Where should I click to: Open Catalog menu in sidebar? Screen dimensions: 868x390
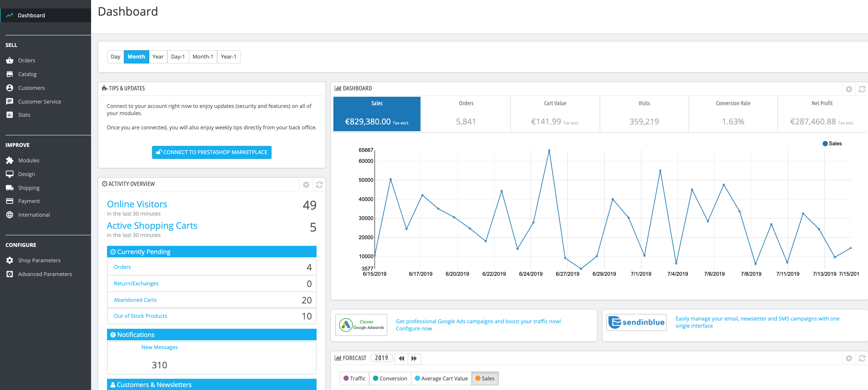27,74
